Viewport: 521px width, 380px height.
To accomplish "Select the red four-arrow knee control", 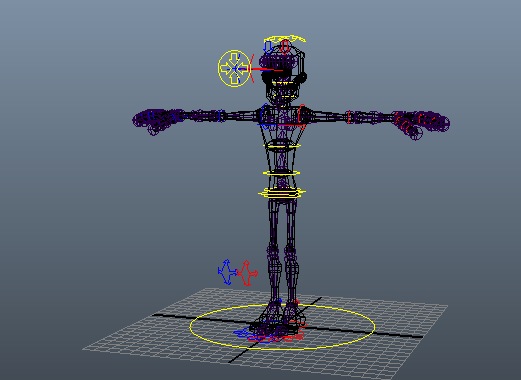I will pyautogui.click(x=247, y=273).
